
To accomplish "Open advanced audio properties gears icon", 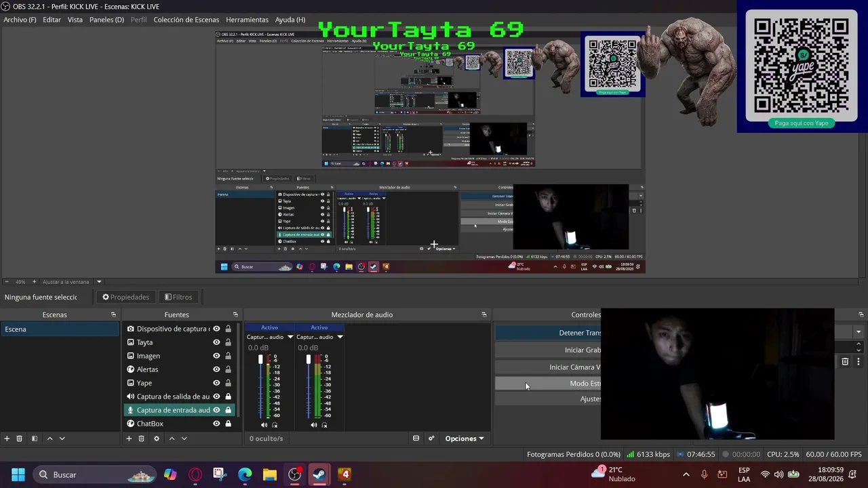I will pos(431,439).
